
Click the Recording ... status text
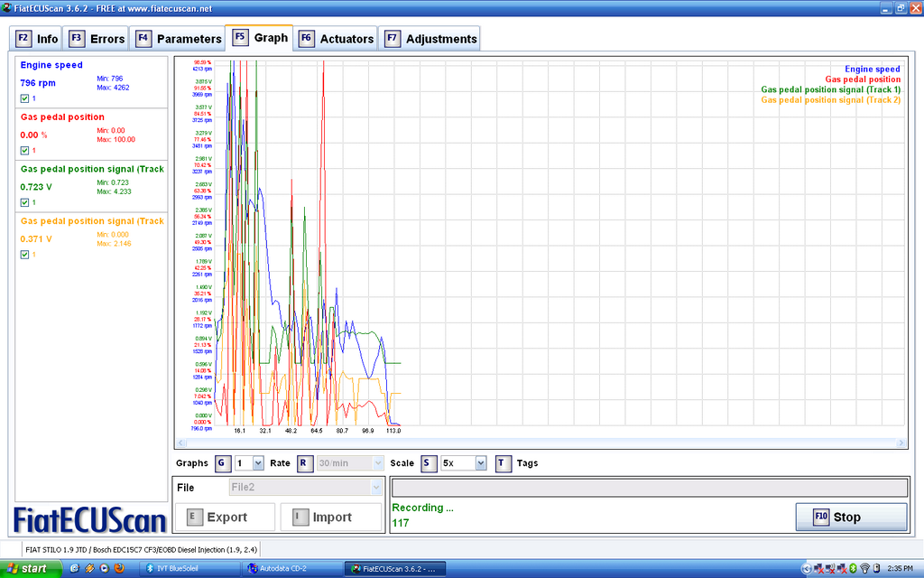tap(422, 508)
